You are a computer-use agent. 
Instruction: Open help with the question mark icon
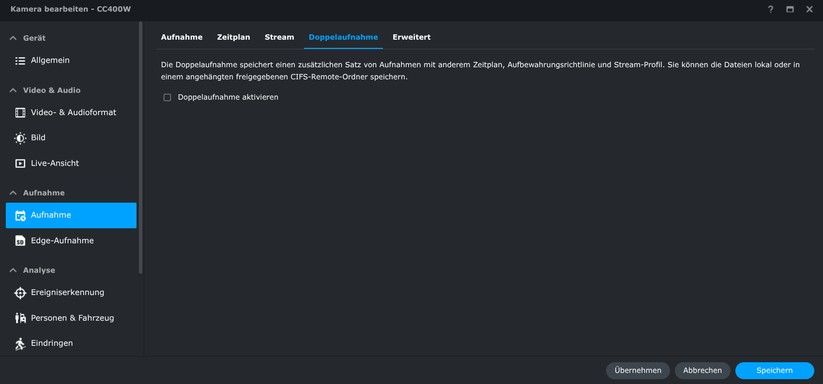[x=771, y=9]
